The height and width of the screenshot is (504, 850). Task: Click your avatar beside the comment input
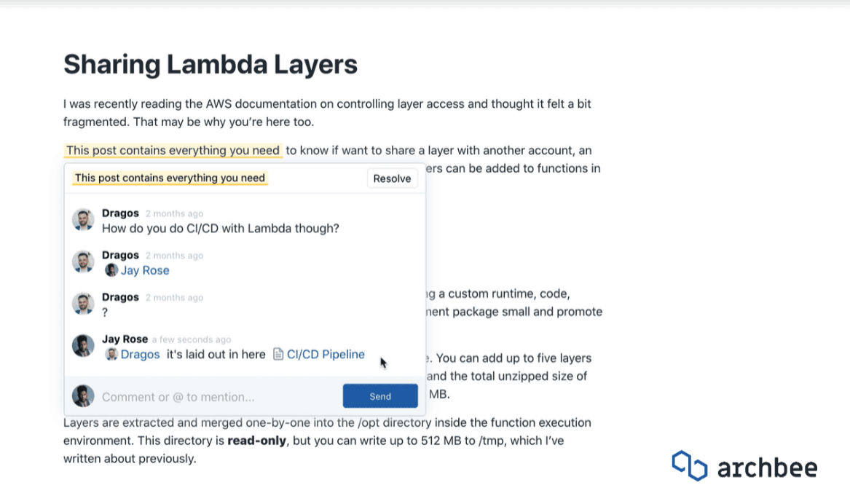(84, 396)
